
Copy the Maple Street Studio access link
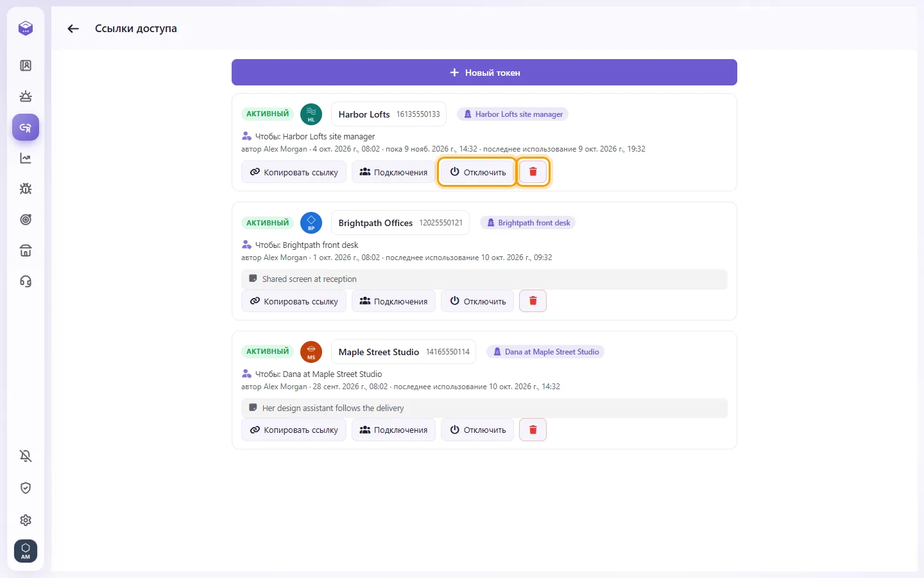[x=294, y=430]
